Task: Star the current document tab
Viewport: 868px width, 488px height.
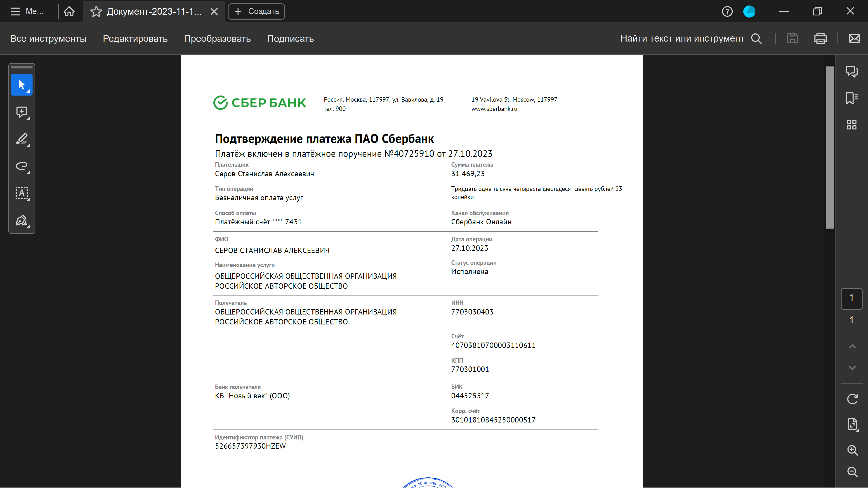Action: (96, 12)
